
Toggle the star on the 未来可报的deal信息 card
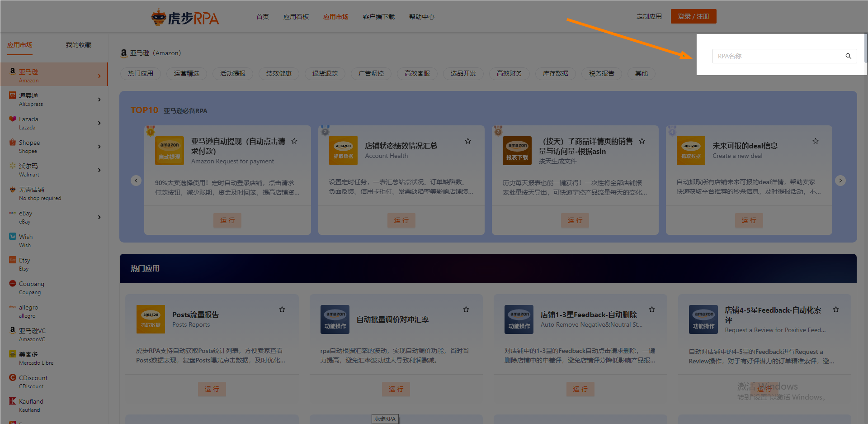click(816, 141)
